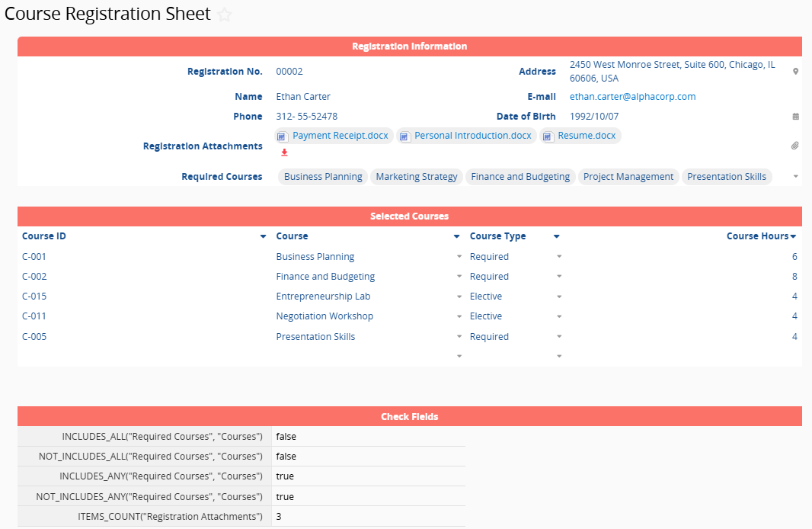Click the Registration No. field value 00002
812x529 pixels.
289,72
